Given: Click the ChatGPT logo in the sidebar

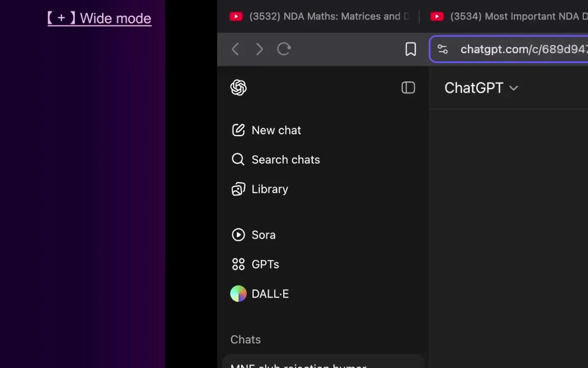Looking at the screenshot, I should click(238, 88).
